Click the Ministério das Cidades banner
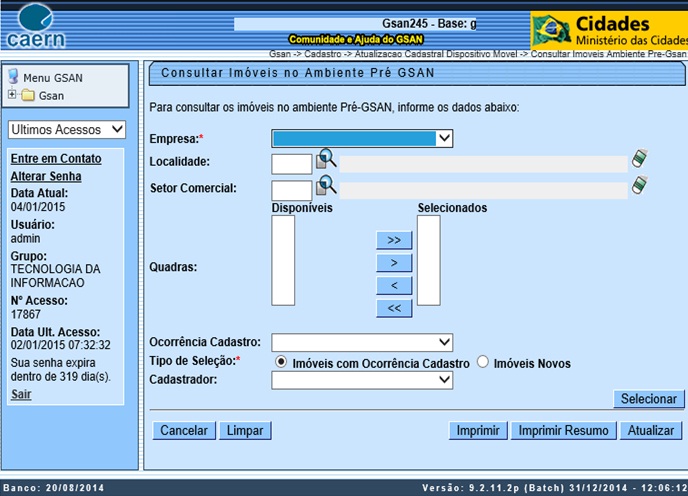Screen dimensions: 688x496 [x=609, y=30]
